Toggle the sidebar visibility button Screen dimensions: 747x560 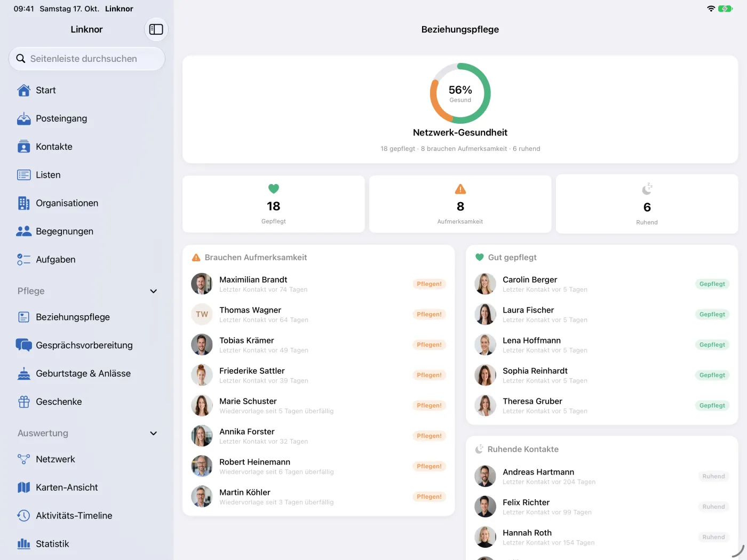(x=156, y=29)
